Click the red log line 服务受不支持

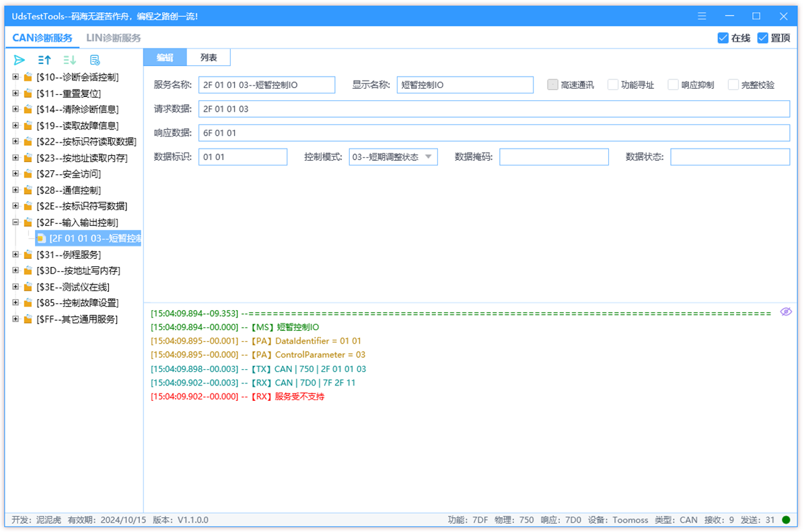pos(237,397)
